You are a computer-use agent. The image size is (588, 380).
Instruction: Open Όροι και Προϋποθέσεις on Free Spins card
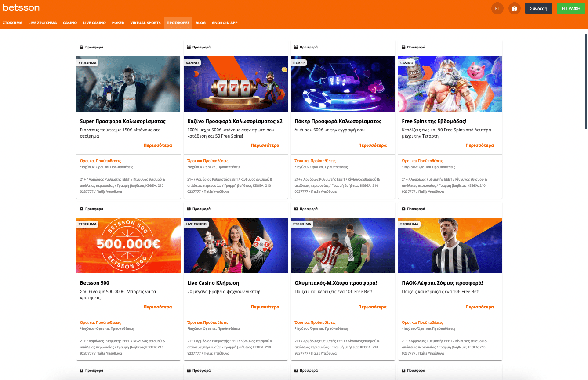coord(422,161)
